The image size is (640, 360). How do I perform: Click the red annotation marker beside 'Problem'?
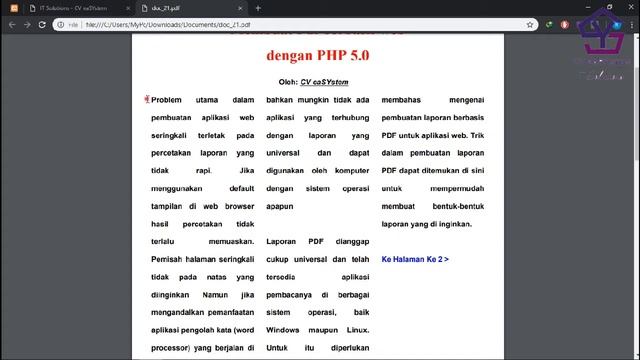[x=147, y=99]
